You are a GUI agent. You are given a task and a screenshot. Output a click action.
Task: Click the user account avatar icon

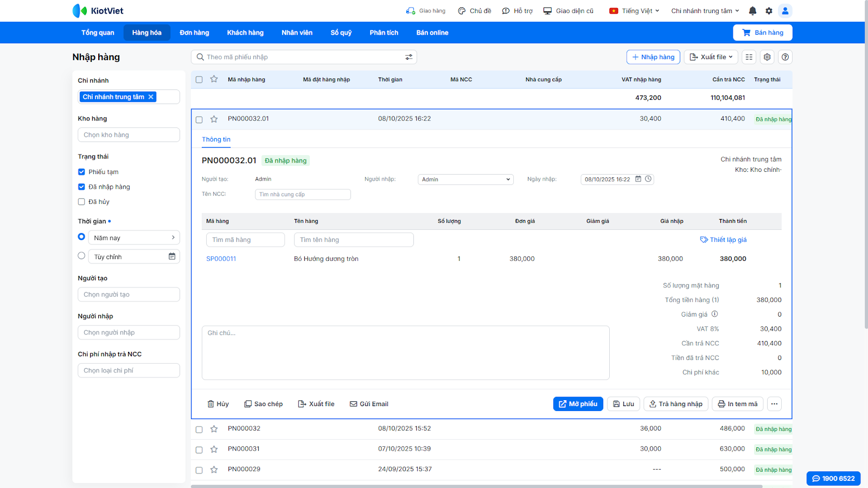click(x=785, y=11)
